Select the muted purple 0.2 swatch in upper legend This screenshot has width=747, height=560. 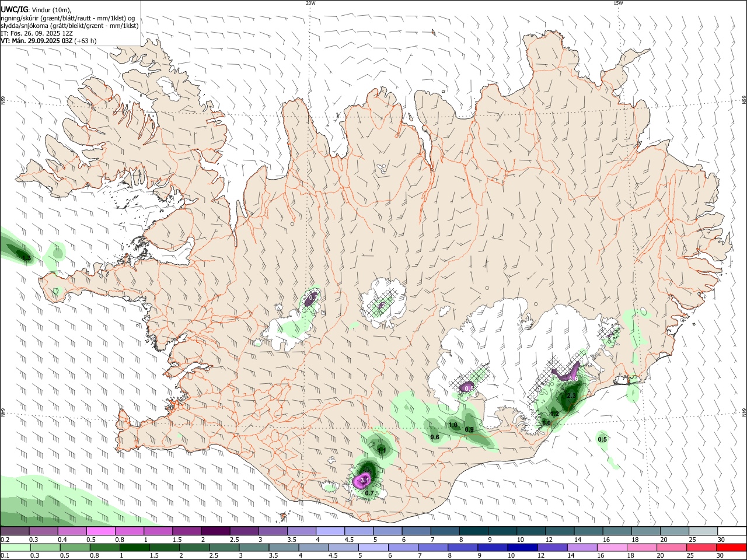click(x=14, y=531)
